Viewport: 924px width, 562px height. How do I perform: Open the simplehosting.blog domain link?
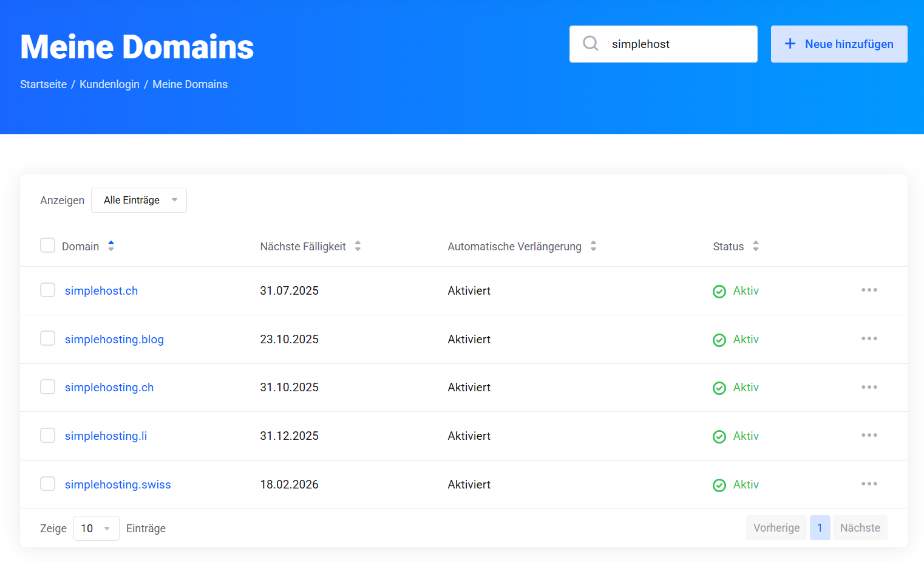[114, 340]
